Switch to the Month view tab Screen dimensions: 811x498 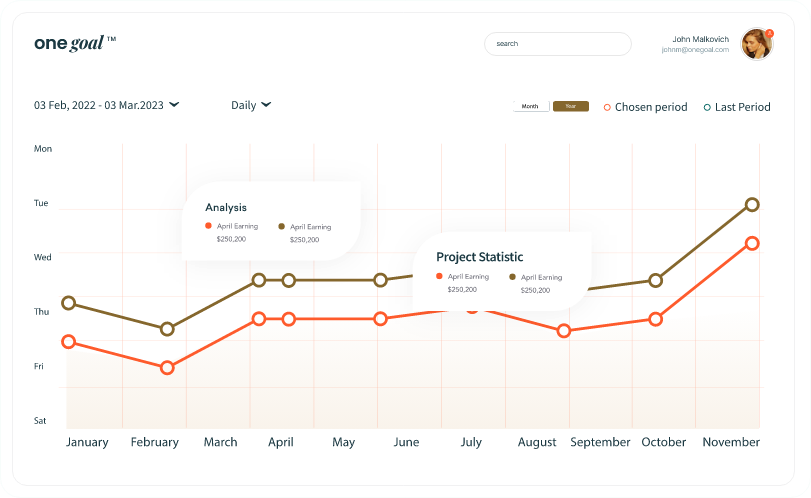[530, 106]
